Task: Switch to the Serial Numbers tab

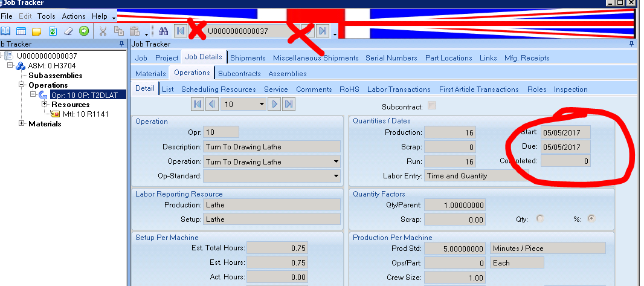Action: point(391,58)
